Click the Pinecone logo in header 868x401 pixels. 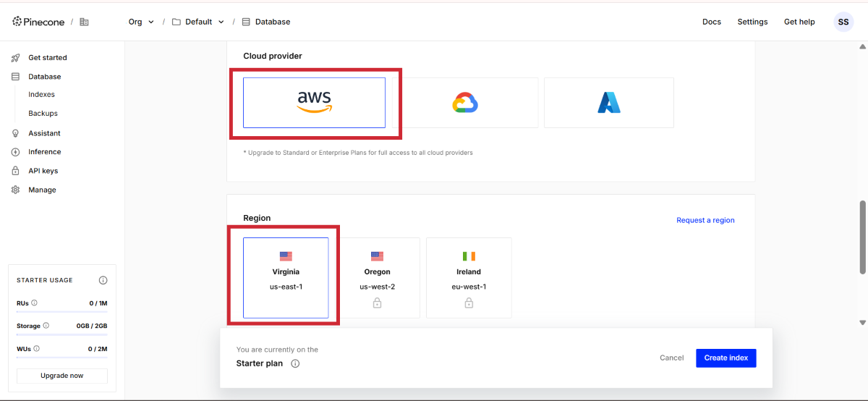[38, 22]
